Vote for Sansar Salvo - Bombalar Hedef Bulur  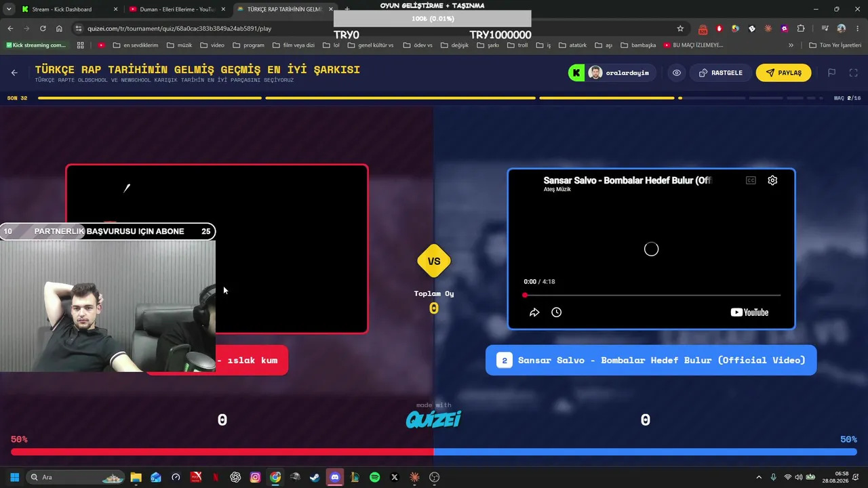point(651,360)
